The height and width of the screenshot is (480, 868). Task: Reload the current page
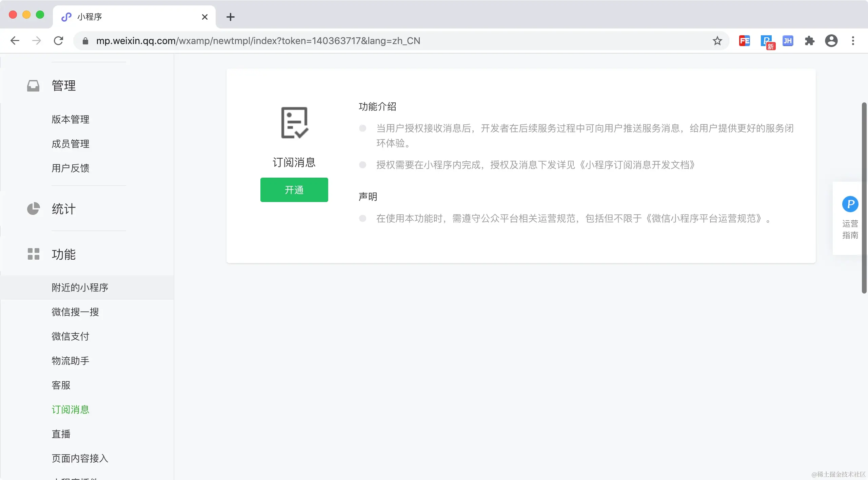click(x=58, y=41)
